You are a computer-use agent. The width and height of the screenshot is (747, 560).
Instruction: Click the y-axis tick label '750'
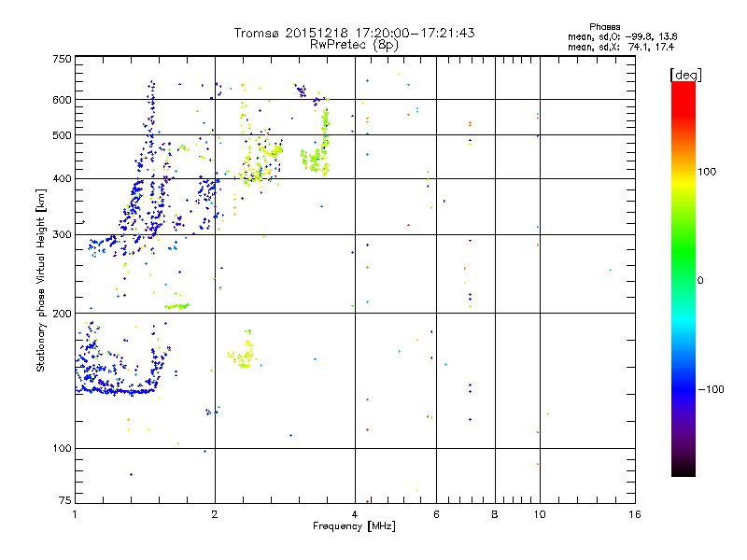(63, 59)
